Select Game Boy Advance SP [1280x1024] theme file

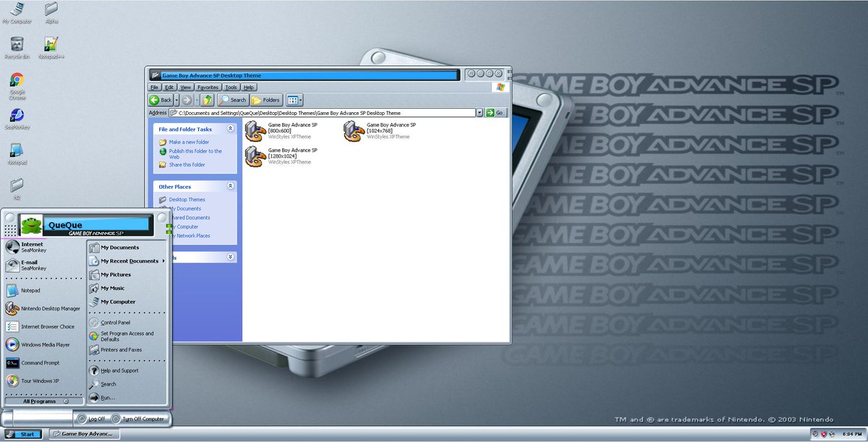click(281, 156)
